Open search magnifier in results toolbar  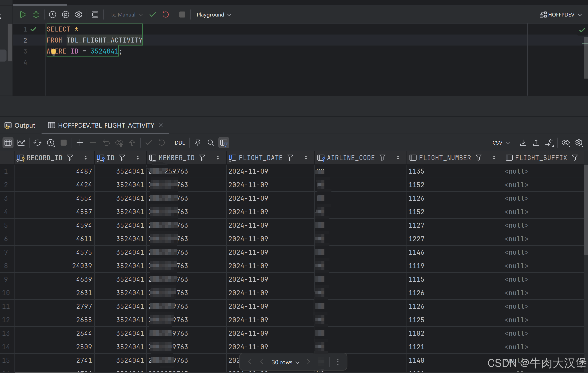(211, 143)
